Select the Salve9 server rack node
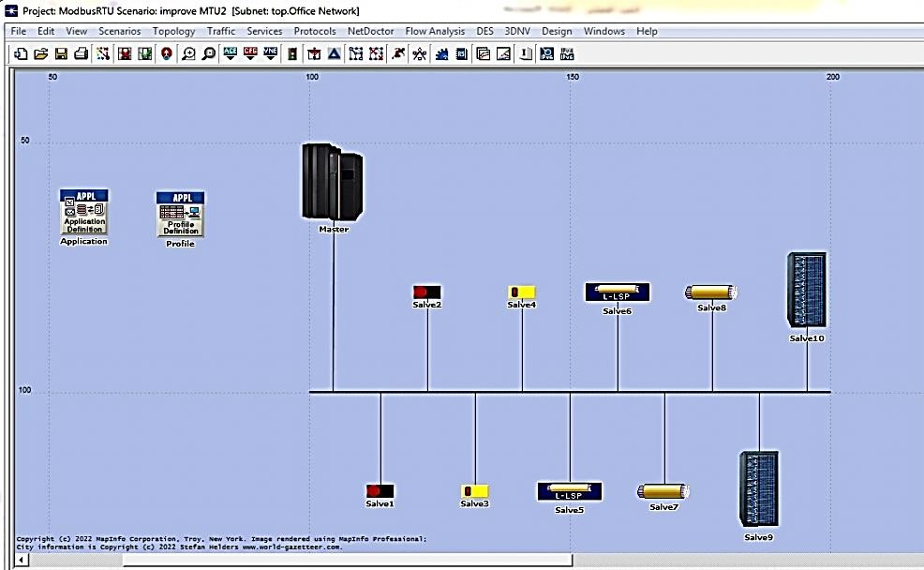Viewport: 924px width, 570px height. [759, 489]
